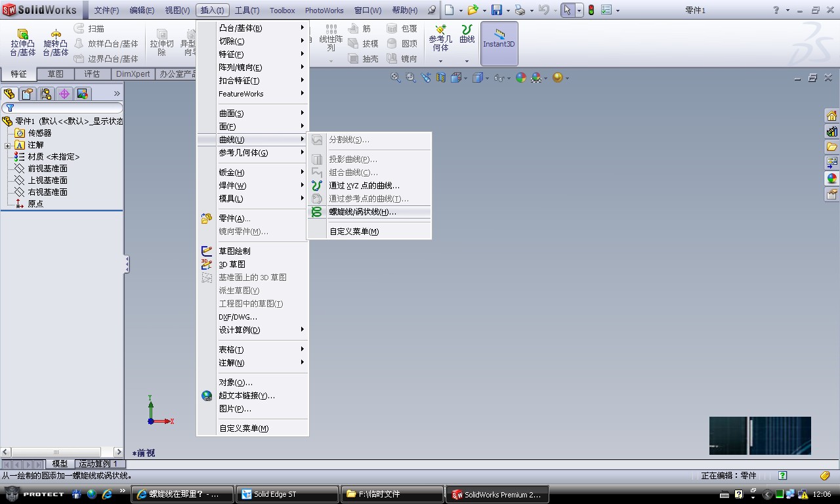Open the dropdown arrow next to Save icon
Screen dimensions: 840x504
pos(507,10)
